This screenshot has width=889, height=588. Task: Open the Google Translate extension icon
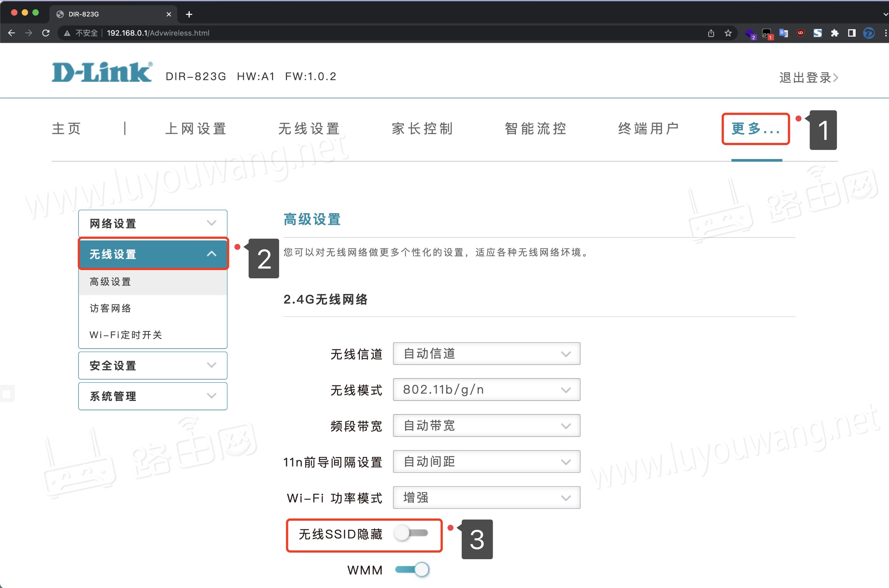[x=783, y=33]
